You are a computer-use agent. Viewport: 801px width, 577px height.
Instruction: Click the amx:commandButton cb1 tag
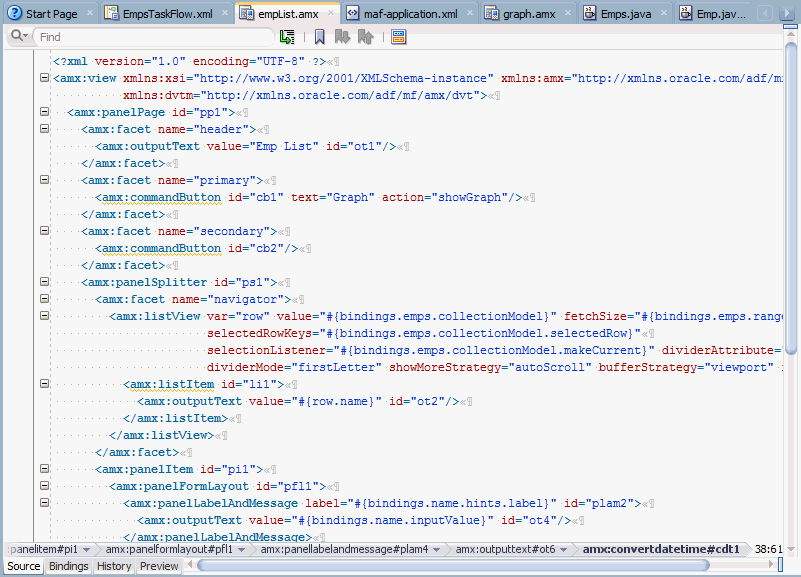point(159,197)
